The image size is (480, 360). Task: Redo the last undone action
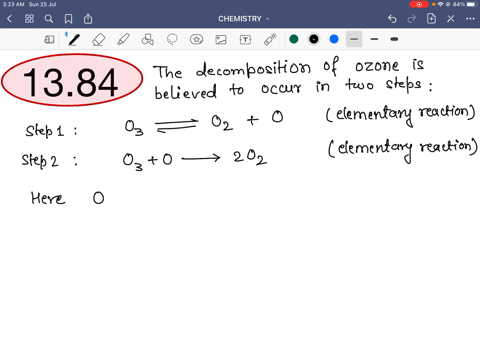[x=412, y=19]
